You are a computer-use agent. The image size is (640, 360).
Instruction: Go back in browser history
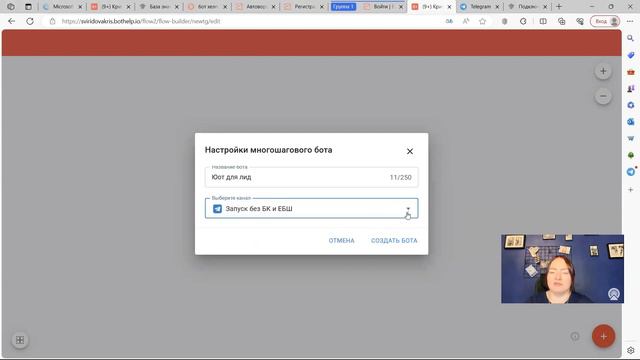(11, 21)
